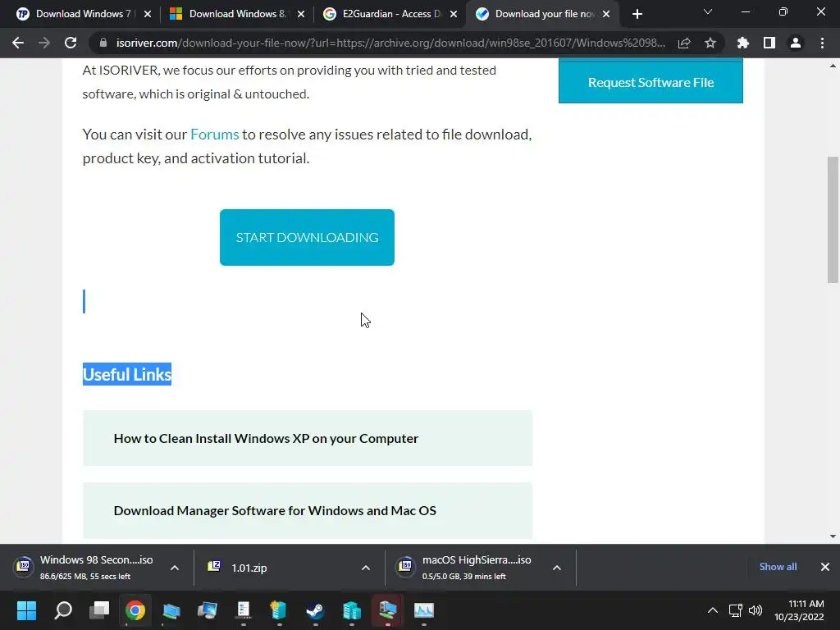Click the address bar URL
Viewport: 840px width, 630px height.
(390, 43)
